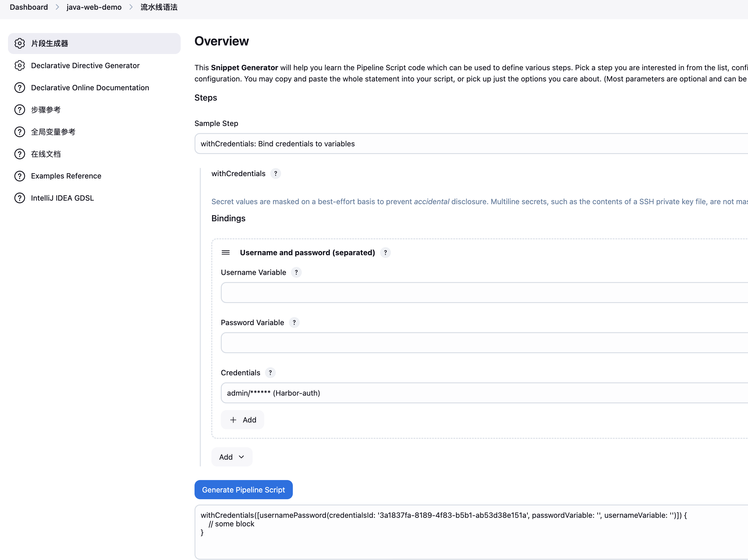Click the Declarative Directive Generator gear icon
This screenshot has width=748, height=560.
tap(19, 66)
